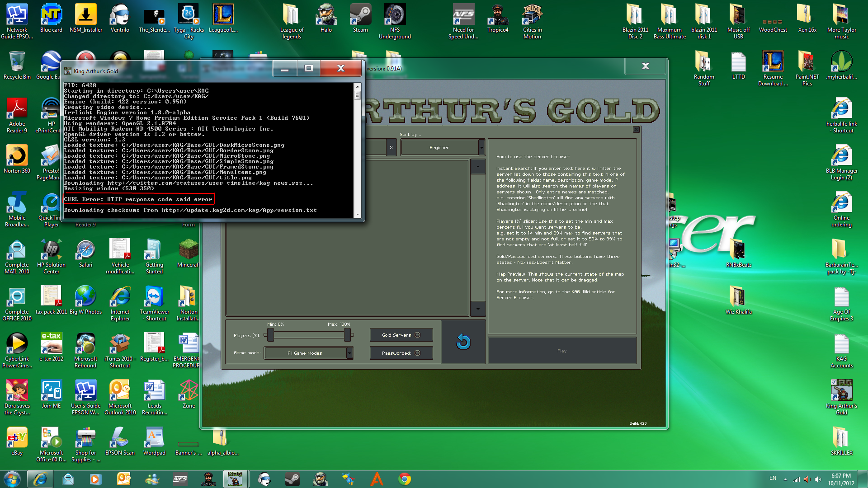Image resolution: width=868 pixels, height=488 pixels.
Task: Click the server list scroll up arrow
Action: [x=478, y=167]
